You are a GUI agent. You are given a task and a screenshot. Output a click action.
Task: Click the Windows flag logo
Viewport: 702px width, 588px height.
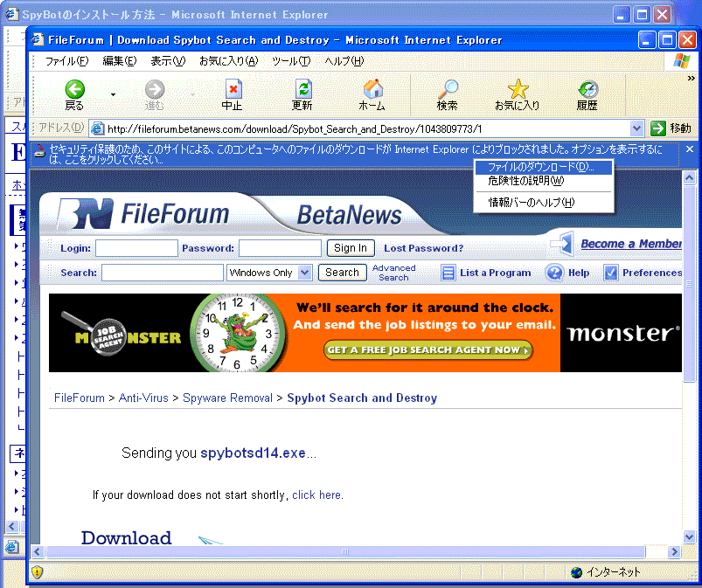tap(682, 61)
